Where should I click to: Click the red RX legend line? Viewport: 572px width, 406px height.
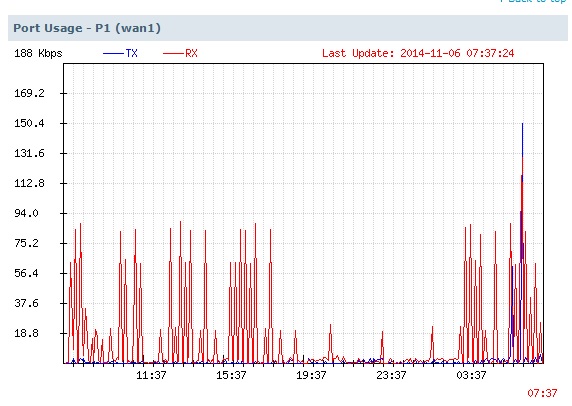pos(173,54)
